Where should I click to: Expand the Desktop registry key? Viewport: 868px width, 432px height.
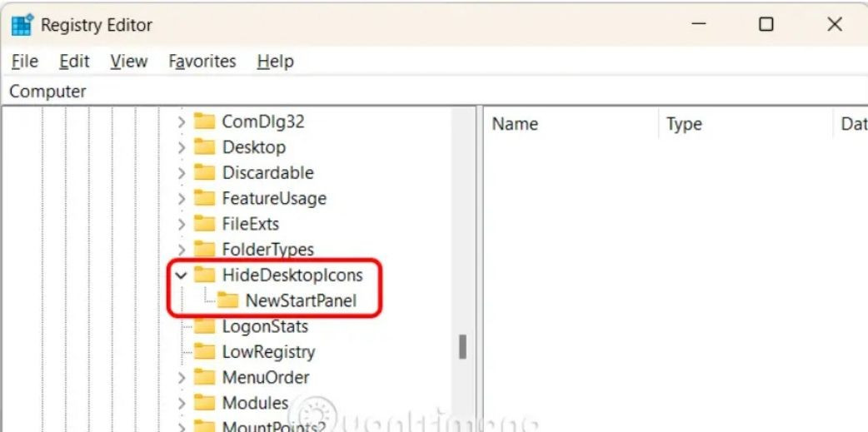[182, 148]
